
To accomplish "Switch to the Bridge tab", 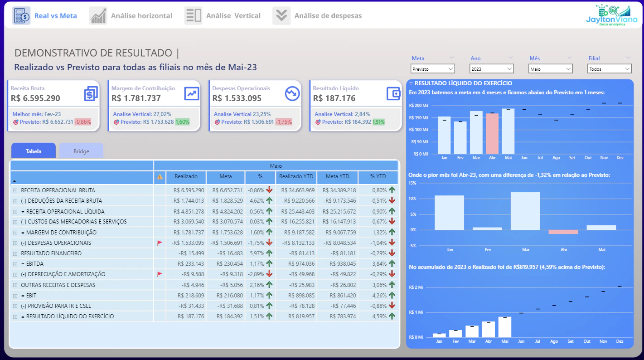I will coord(81,151).
